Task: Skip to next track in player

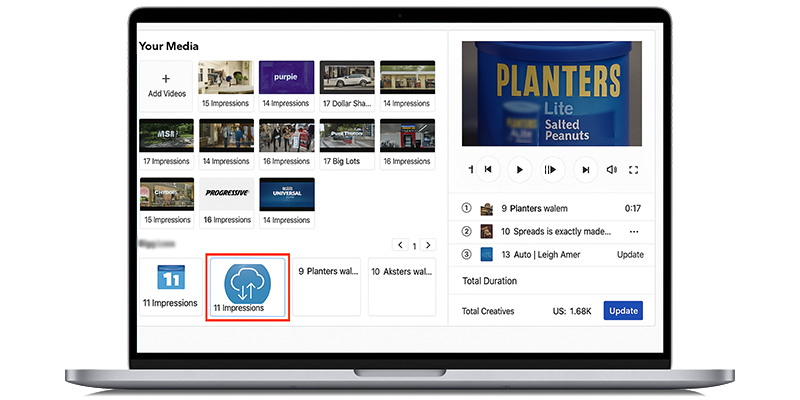Action: pos(586,169)
